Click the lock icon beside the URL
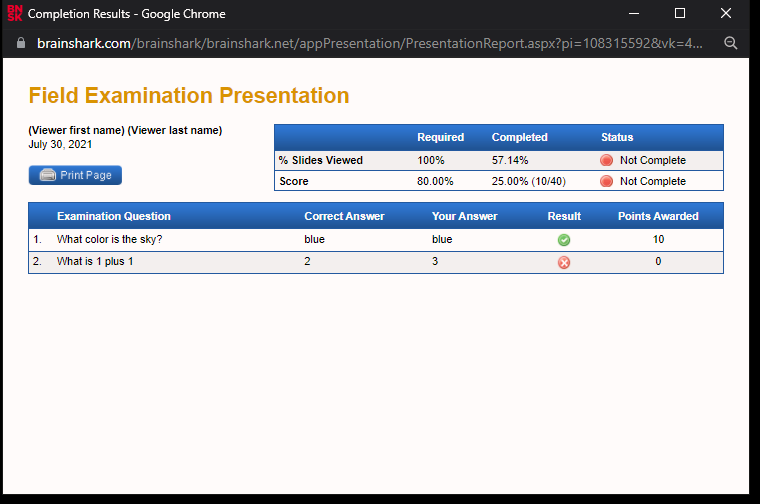Viewport: 760px width, 504px height. (x=21, y=43)
